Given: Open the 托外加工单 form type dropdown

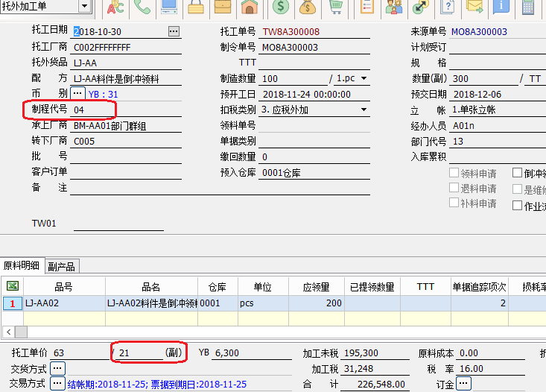Looking at the screenshot, I should click(x=84, y=7).
